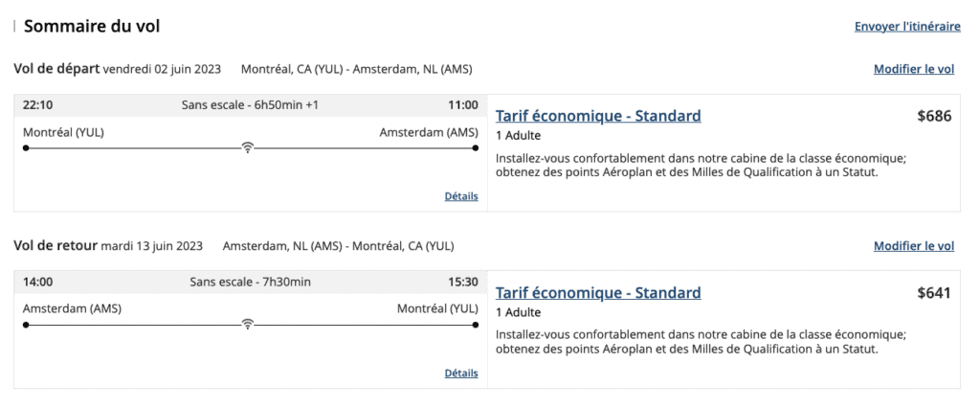Expand Détails for the Montréal to Amsterdam flight
This screenshot has height=408, width=980.
tap(460, 196)
